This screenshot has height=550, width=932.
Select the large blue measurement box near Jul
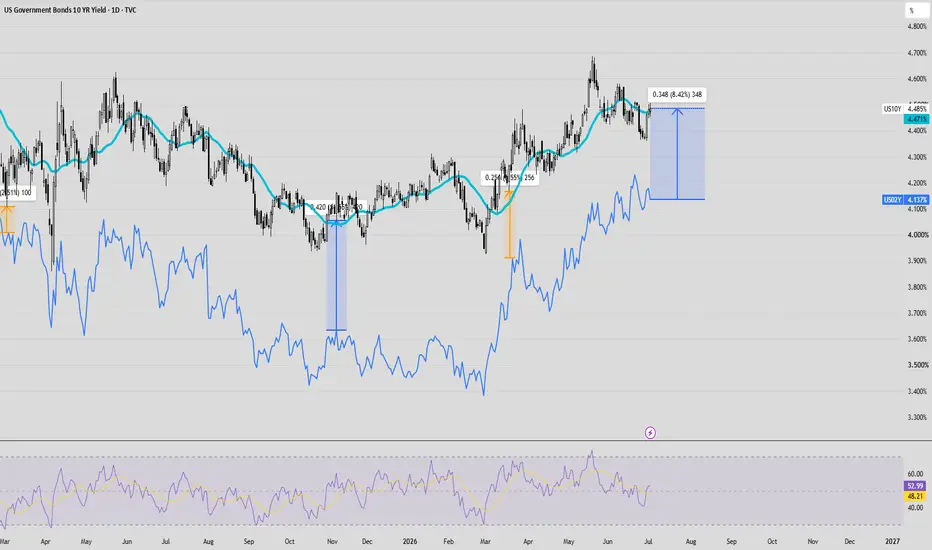pyautogui.click(x=677, y=153)
